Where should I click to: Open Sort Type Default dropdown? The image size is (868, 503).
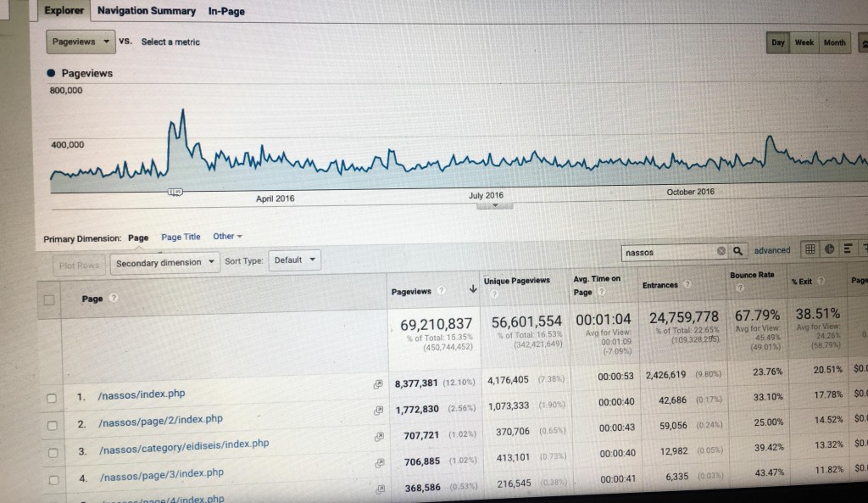(296, 260)
